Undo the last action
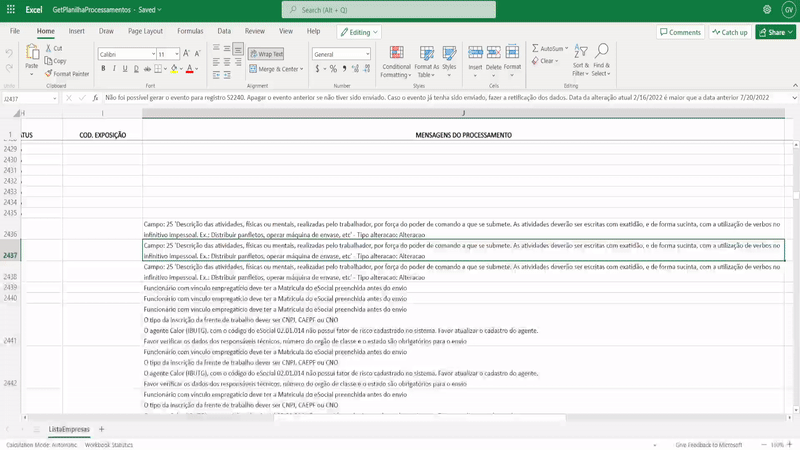This screenshot has width=800, height=450. (x=9, y=53)
